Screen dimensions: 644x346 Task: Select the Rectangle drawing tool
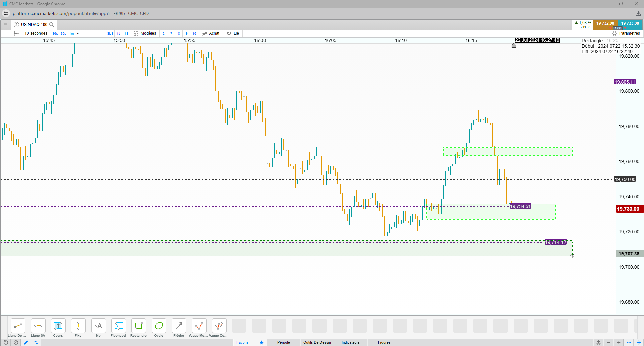tap(138, 328)
